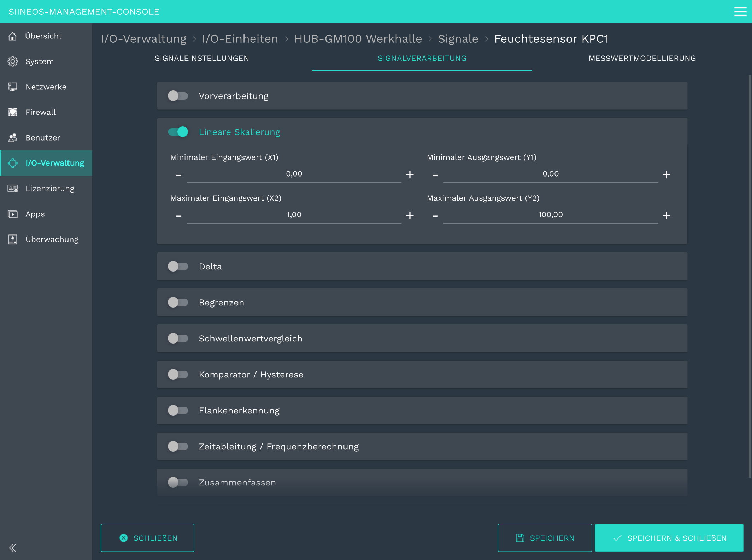Viewport: 752px width, 560px height.
Task: Click Speichern & Schließen button
Action: (669, 538)
